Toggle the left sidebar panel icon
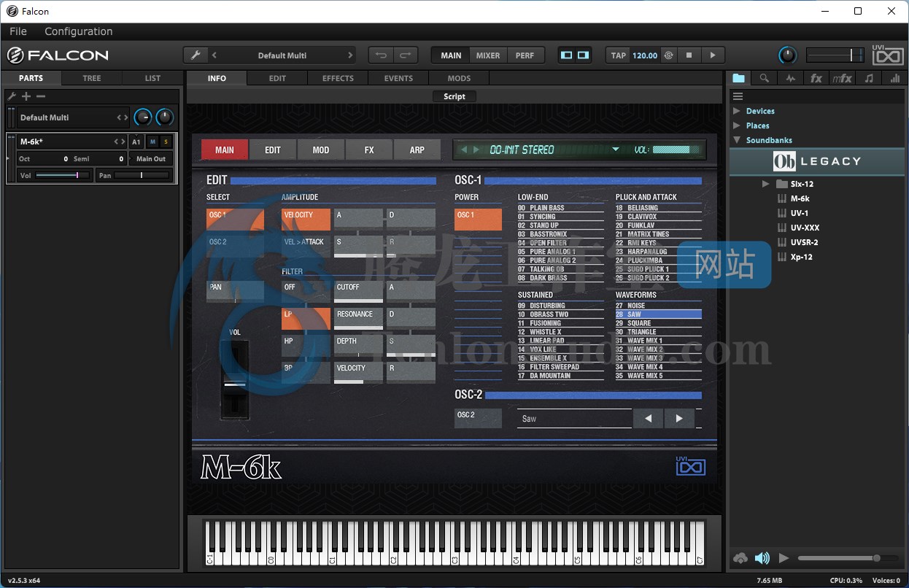This screenshot has width=909, height=588. coord(567,55)
